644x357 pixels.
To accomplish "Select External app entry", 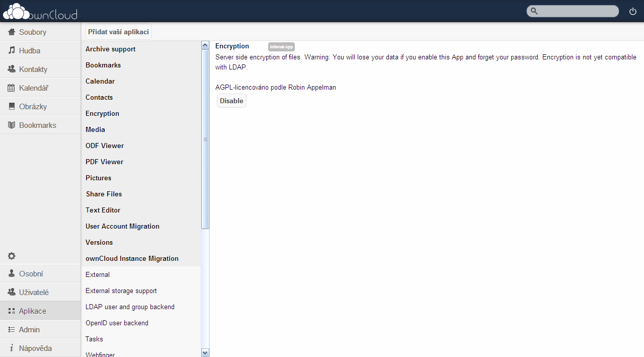I will click(141, 274).
